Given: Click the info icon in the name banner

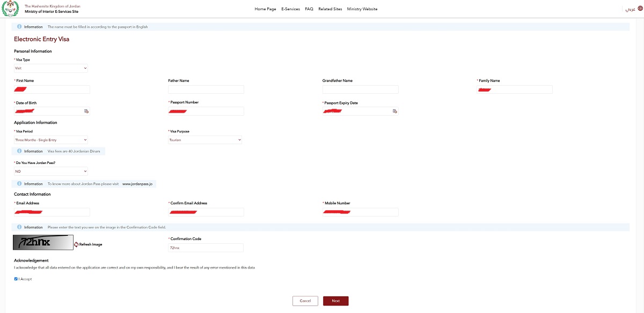Looking at the screenshot, I should 19,26.
